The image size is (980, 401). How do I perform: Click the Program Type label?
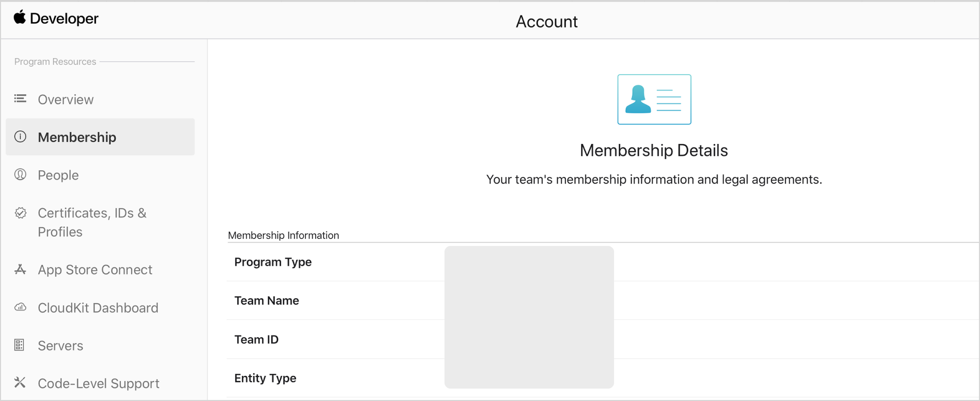pos(273,262)
